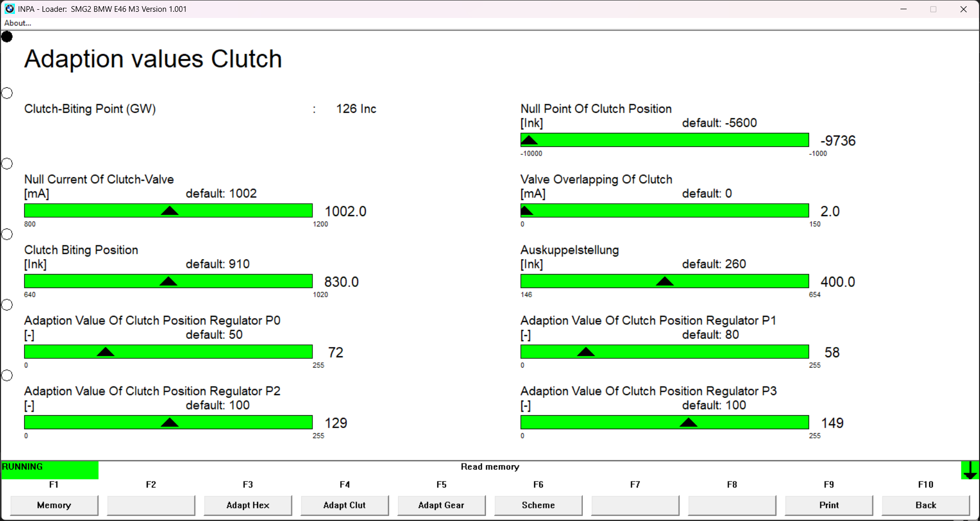Image resolution: width=980 pixels, height=521 pixels.
Task: Click the Valve Overlapping Of Clutch gauge
Action: click(664, 210)
